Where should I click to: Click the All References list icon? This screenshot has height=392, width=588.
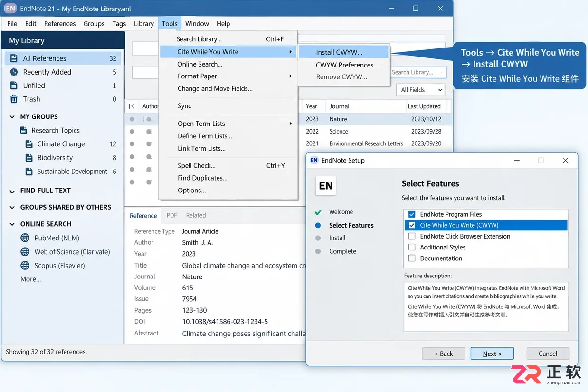tap(14, 58)
